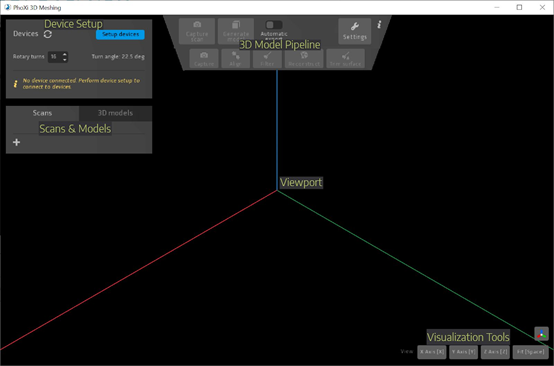This screenshot has width=554, height=366.
Task: Decrease the Rotary turns value
Action: coord(65,59)
